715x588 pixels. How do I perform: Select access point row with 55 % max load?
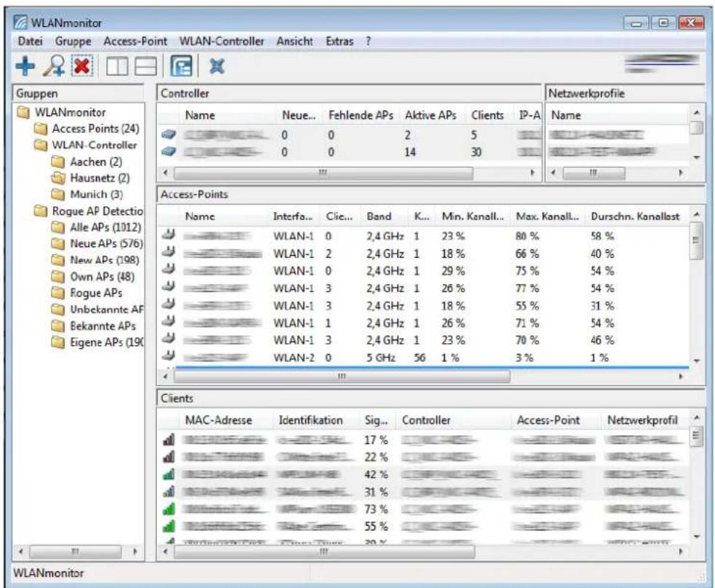(x=424, y=306)
